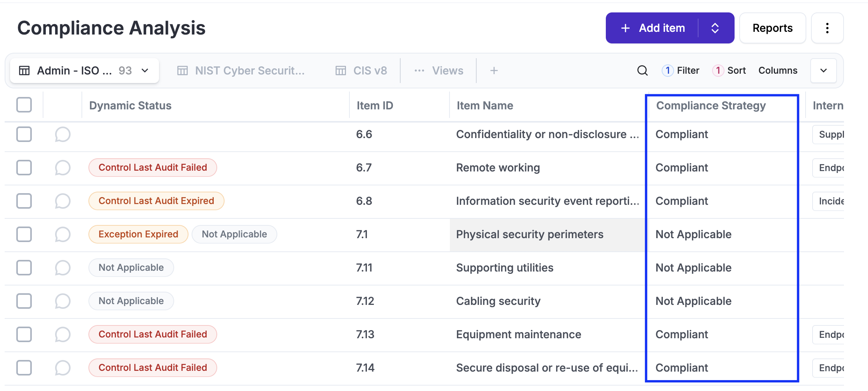Viewport: 868px width, 391px height.
Task: Open the Filter options
Action: [x=681, y=71]
